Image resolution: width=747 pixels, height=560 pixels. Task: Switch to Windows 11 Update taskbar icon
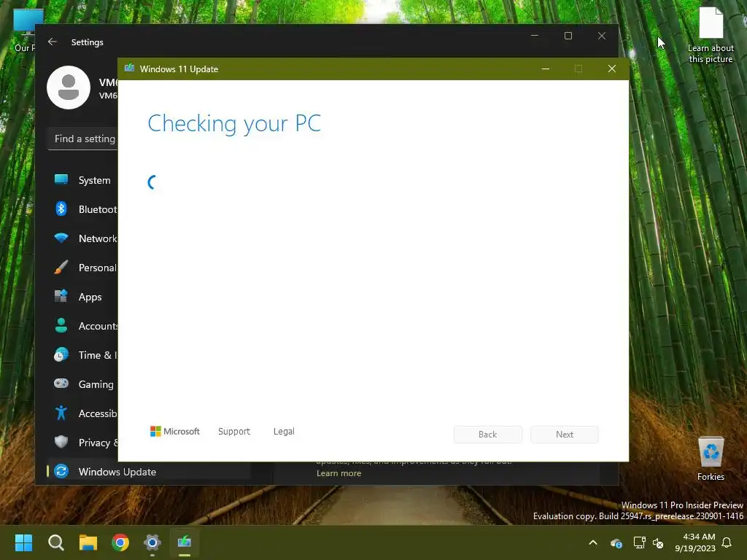(x=185, y=542)
